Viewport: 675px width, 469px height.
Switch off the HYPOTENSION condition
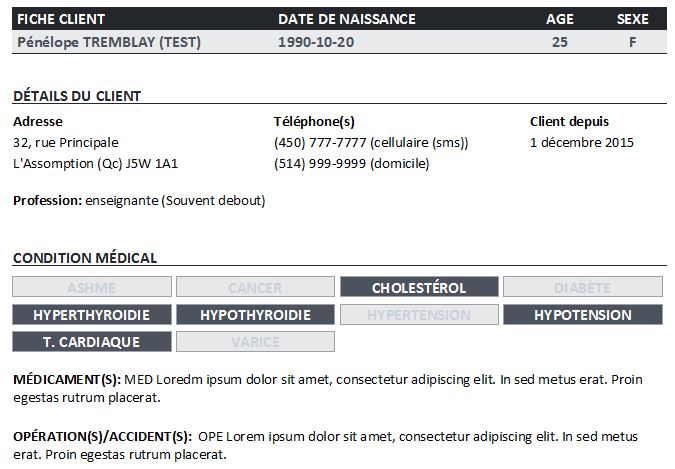point(582,315)
